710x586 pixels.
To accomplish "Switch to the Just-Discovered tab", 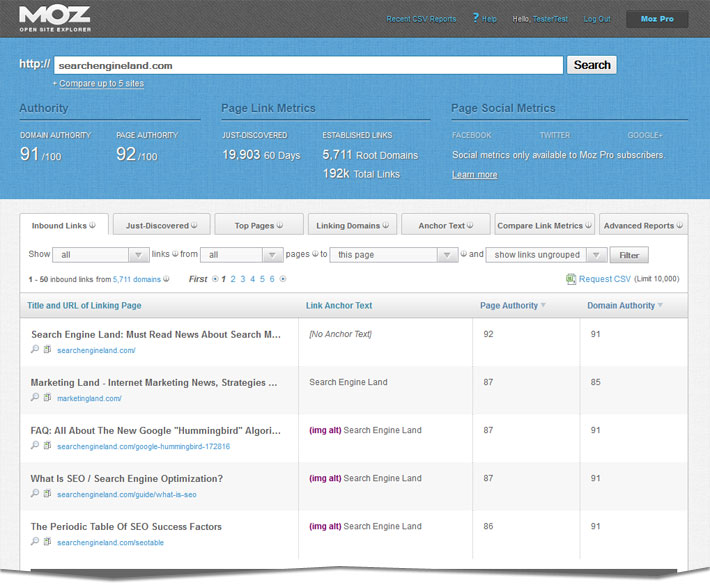I will tap(162, 225).
